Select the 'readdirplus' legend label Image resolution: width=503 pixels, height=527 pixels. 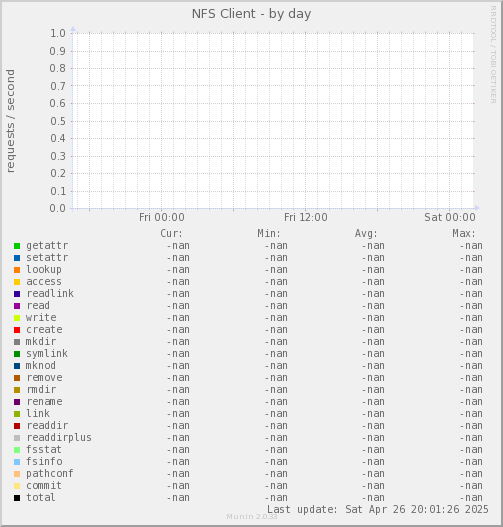(59, 438)
